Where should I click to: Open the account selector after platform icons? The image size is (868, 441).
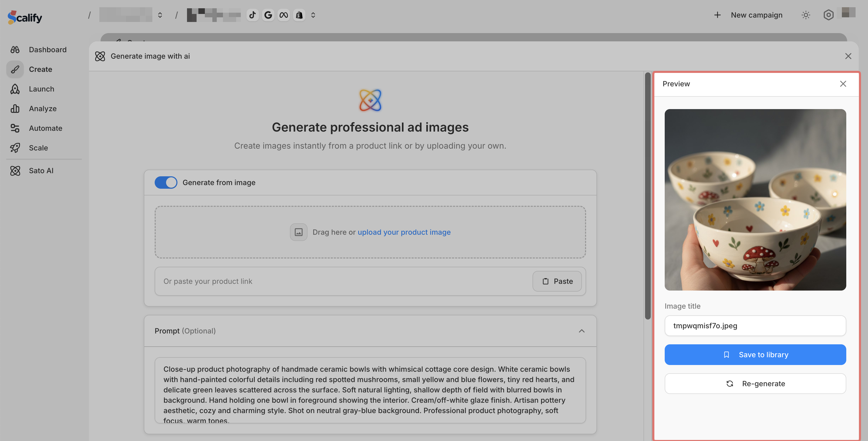click(313, 15)
